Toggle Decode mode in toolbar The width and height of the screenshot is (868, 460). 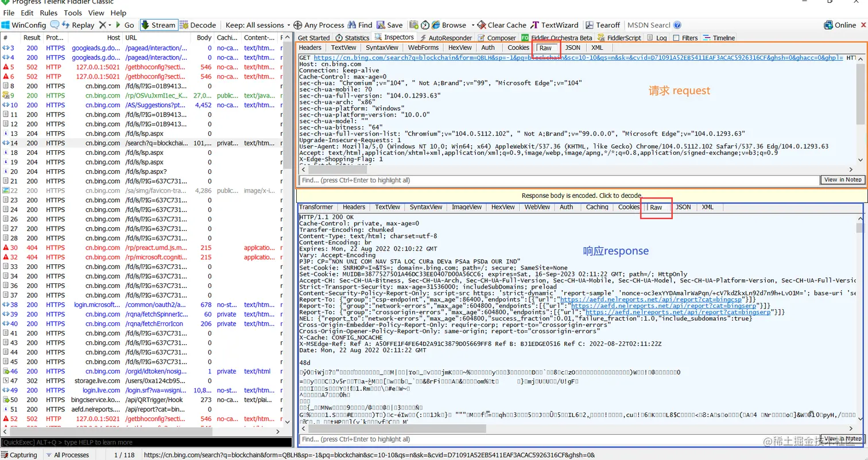[x=197, y=25]
